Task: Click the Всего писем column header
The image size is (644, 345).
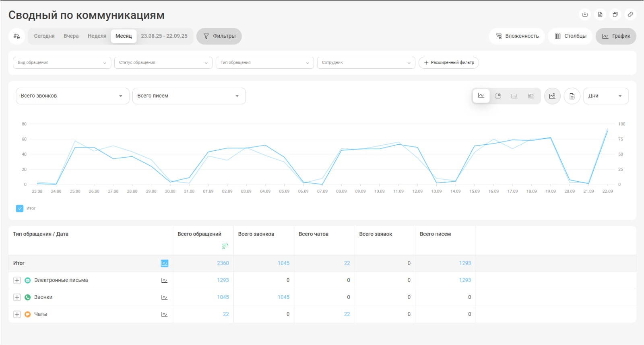Action: pos(435,234)
